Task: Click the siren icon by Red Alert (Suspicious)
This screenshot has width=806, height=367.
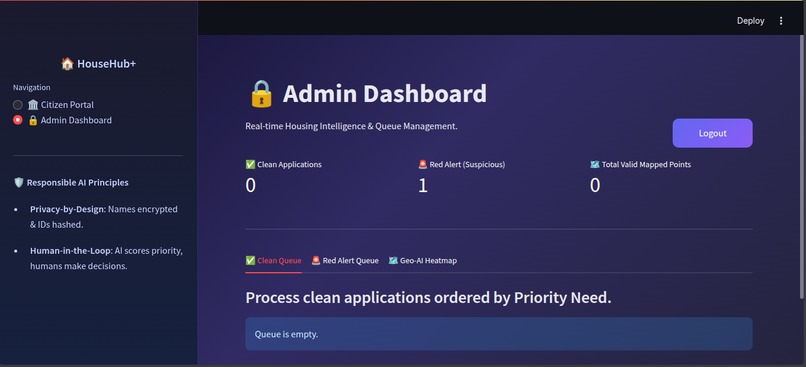Action: pos(423,164)
